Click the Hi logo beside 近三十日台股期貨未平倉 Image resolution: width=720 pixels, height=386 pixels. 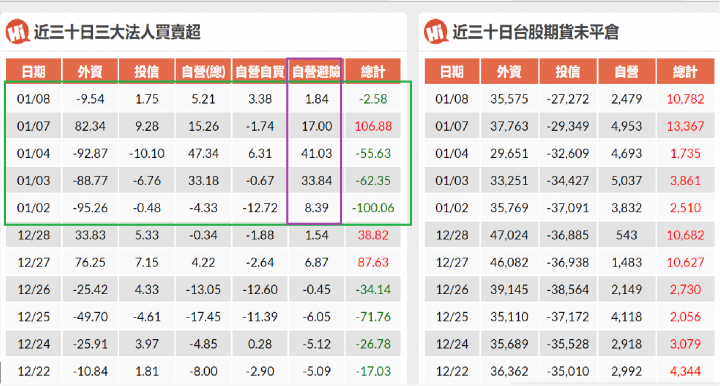pyautogui.click(x=436, y=32)
